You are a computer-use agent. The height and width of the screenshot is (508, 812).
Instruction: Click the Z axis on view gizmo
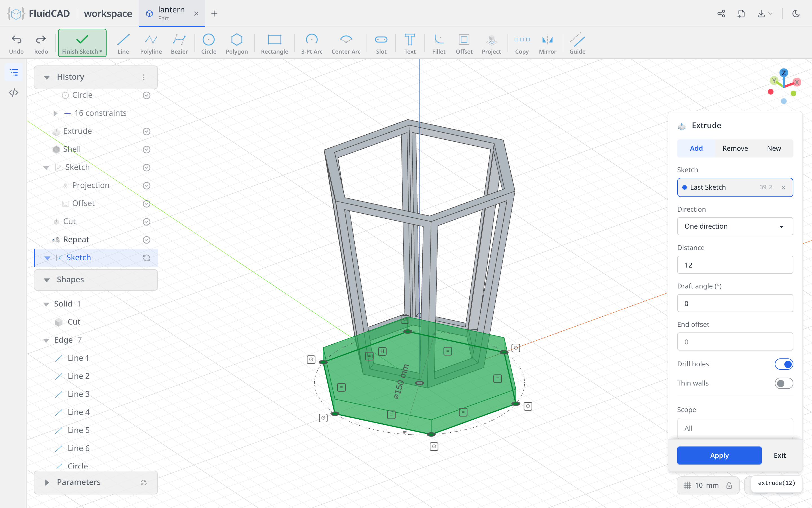(x=784, y=73)
